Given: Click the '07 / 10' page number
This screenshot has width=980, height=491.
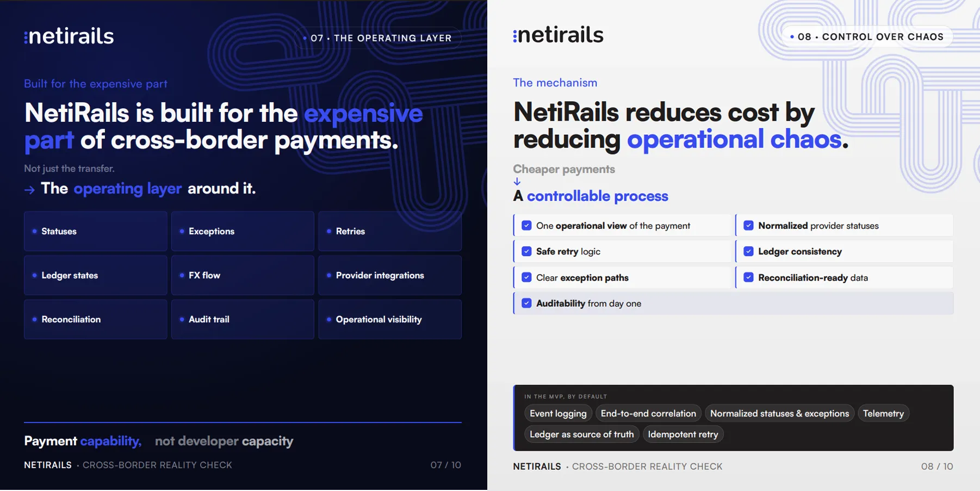Looking at the screenshot, I should [445, 465].
